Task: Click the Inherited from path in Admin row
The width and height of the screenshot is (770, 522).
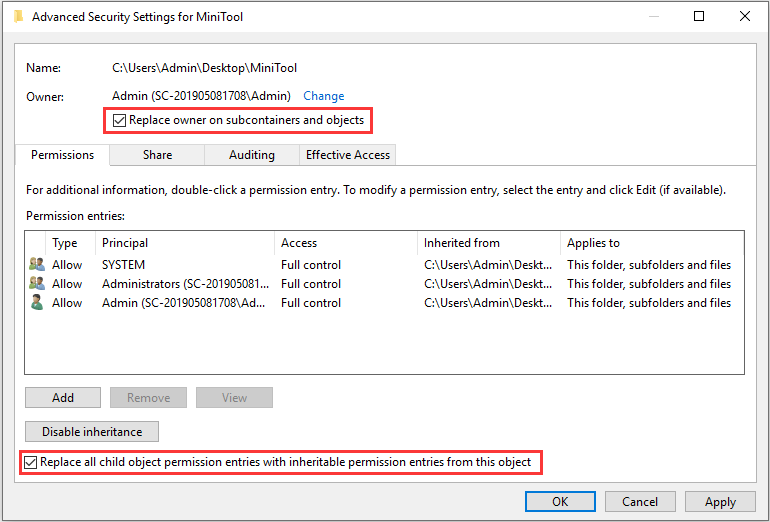Action: pos(488,302)
